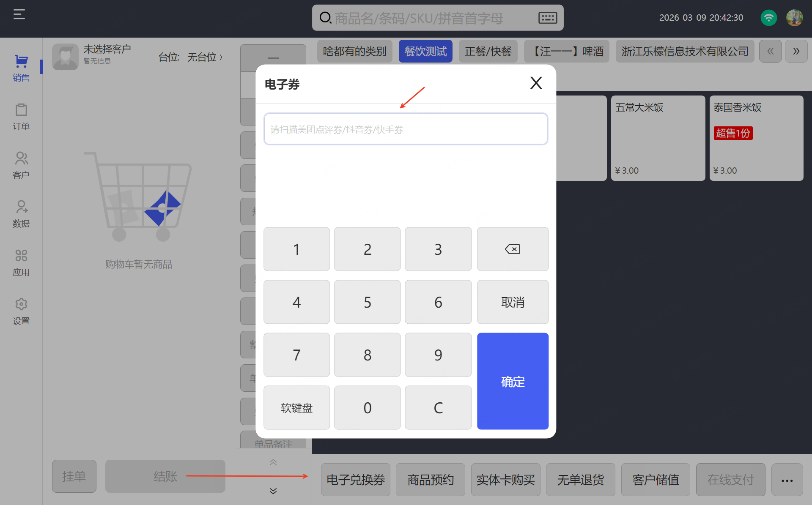Switch to 餐饮测试 category tab
Screen dimensions: 812x505
[425, 52]
